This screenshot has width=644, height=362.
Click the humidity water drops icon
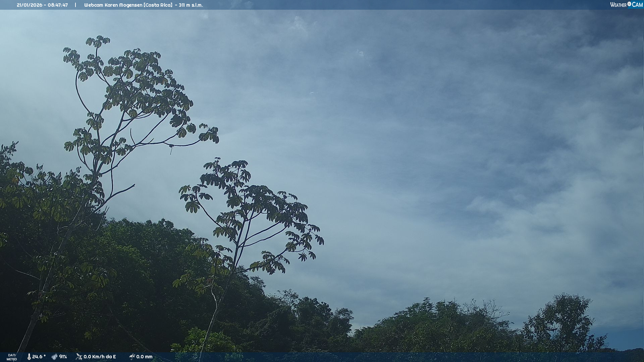coord(54,357)
